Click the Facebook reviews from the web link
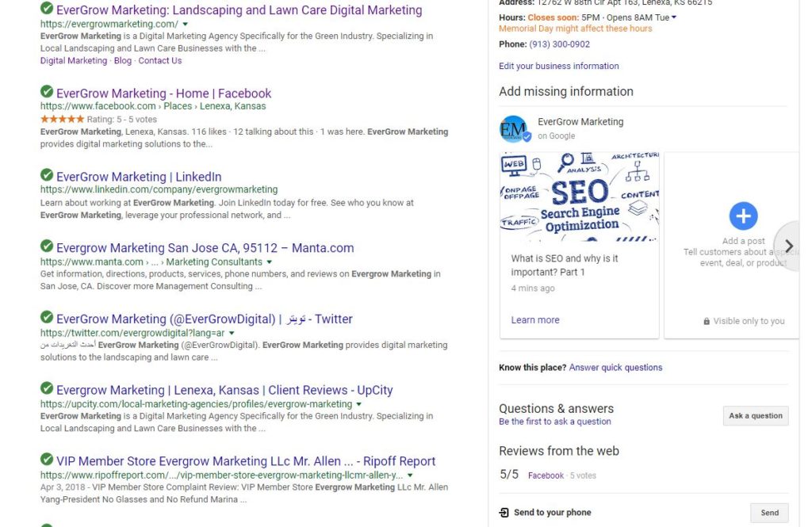The width and height of the screenshot is (812, 527). 546,475
